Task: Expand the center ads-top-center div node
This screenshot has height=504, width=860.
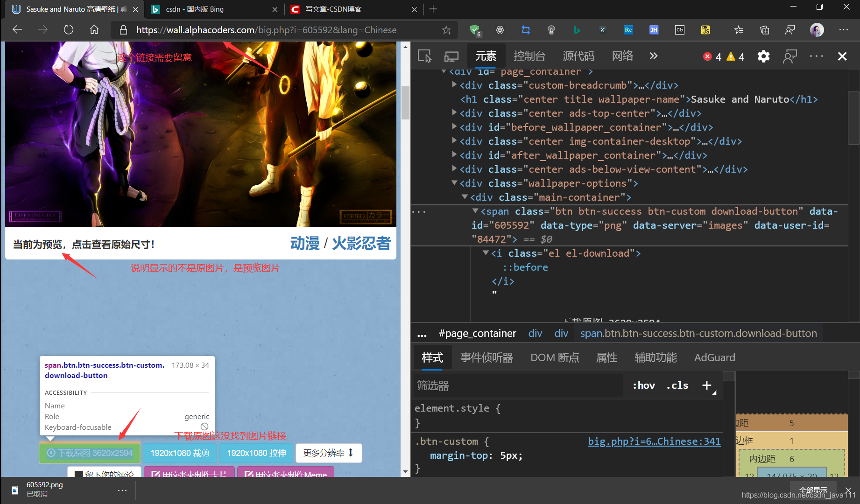Action: point(454,113)
